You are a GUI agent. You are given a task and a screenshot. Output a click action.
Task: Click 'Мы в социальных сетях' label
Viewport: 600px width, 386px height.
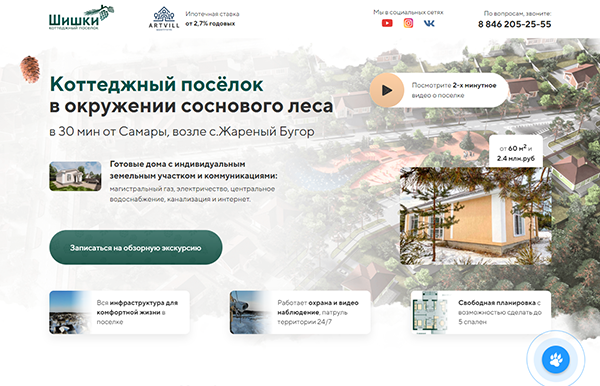click(x=408, y=12)
